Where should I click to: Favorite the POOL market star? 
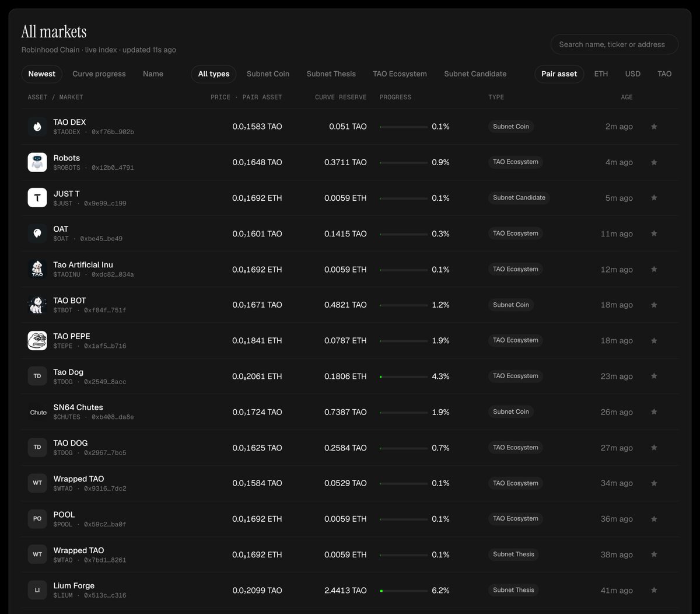click(x=654, y=519)
